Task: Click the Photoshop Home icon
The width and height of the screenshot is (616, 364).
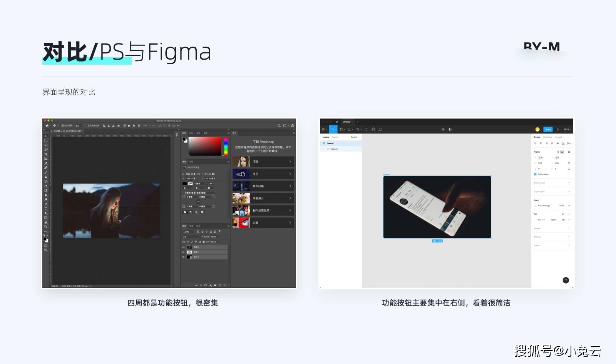Action: 47,125
